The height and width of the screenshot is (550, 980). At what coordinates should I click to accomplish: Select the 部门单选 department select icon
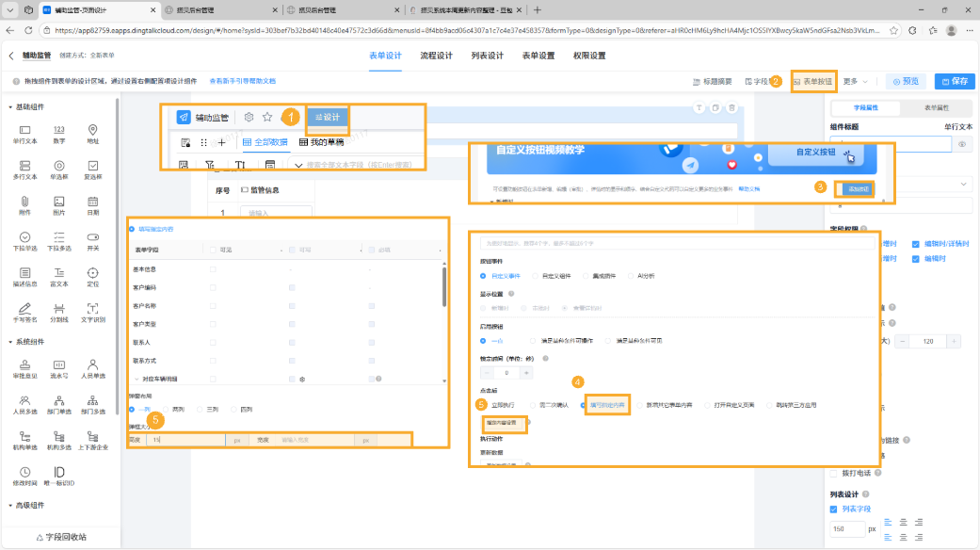(59, 399)
